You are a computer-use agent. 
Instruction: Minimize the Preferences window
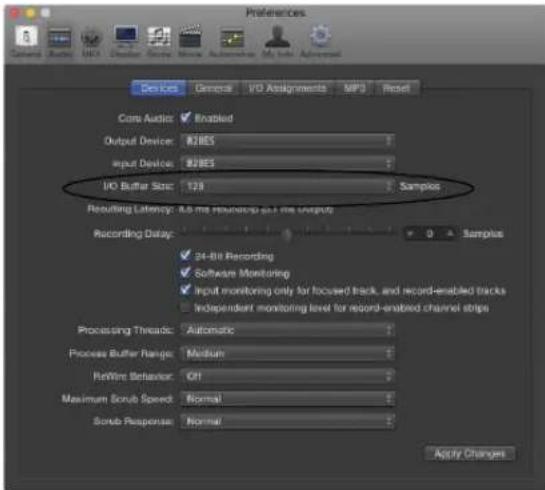[x=31, y=14]
